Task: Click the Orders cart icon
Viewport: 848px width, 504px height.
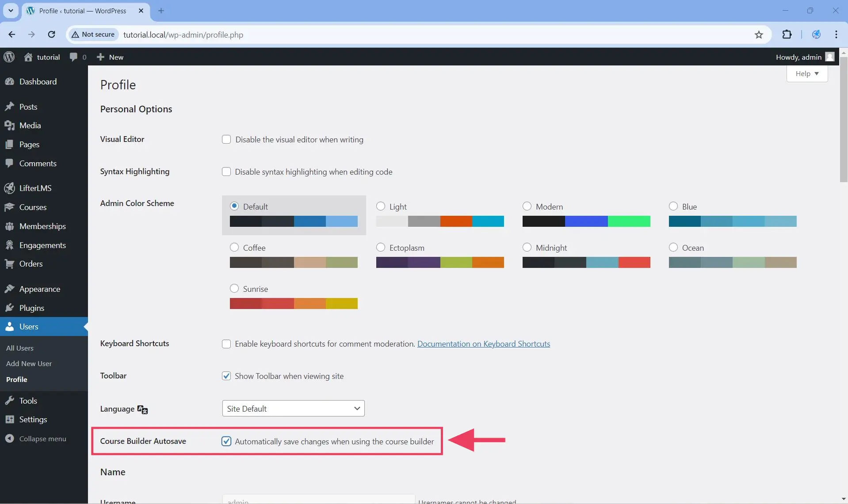Action: [9, 264]
